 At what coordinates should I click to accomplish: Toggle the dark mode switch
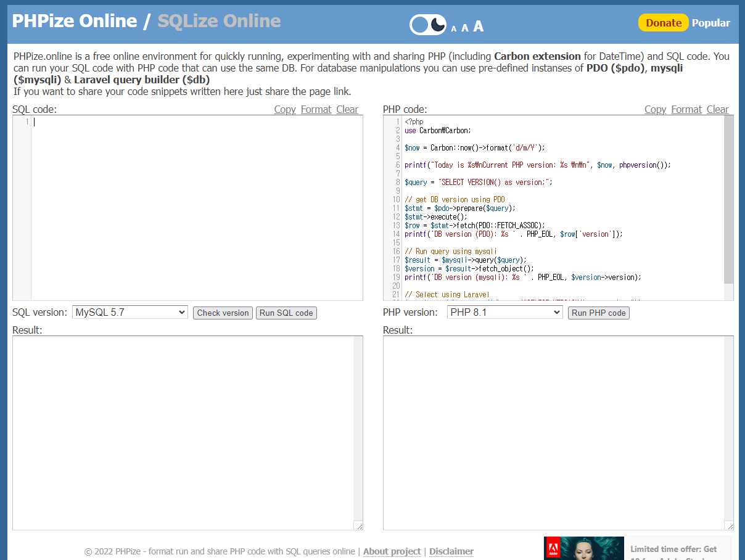(x=428, y=25)
